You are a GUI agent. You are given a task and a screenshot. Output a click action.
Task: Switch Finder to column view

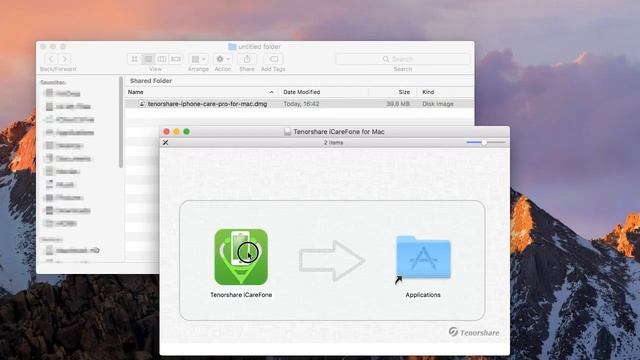tap(162, 59)
